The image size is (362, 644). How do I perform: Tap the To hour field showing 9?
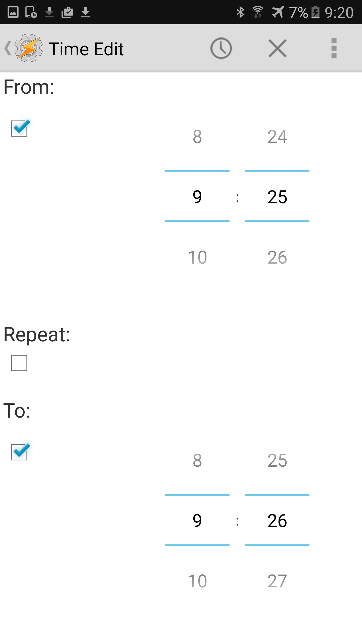[x=197, y=520]
